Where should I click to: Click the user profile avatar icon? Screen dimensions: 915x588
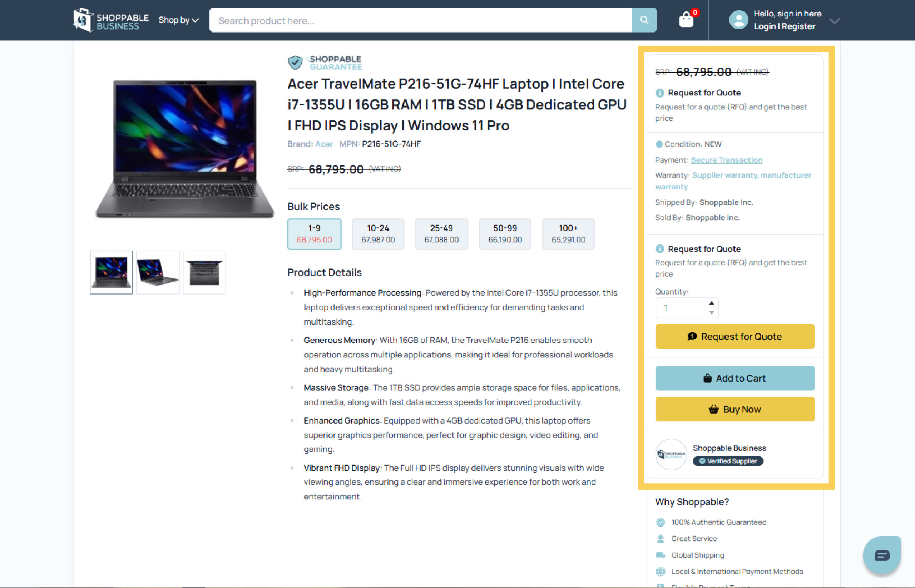[738, 20]
